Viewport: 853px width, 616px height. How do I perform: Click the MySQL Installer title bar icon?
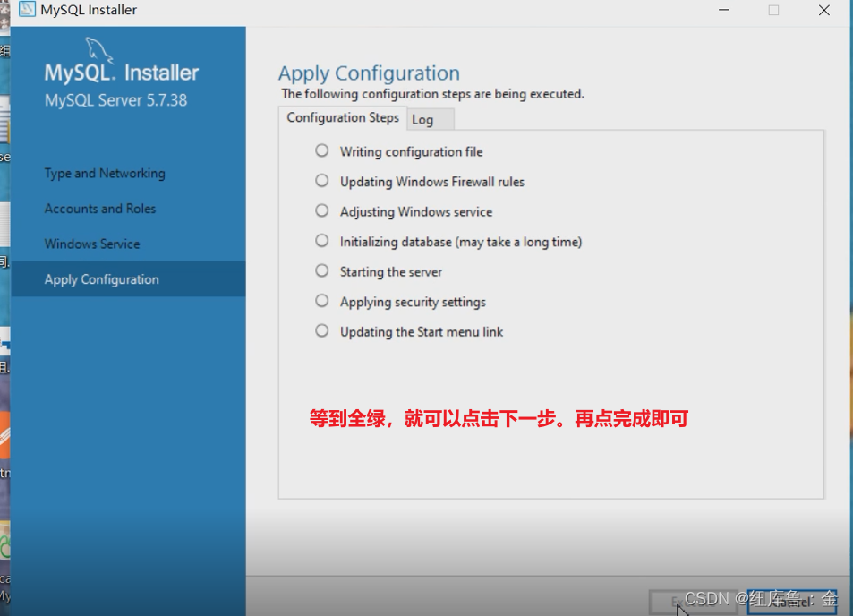[27, 9]
